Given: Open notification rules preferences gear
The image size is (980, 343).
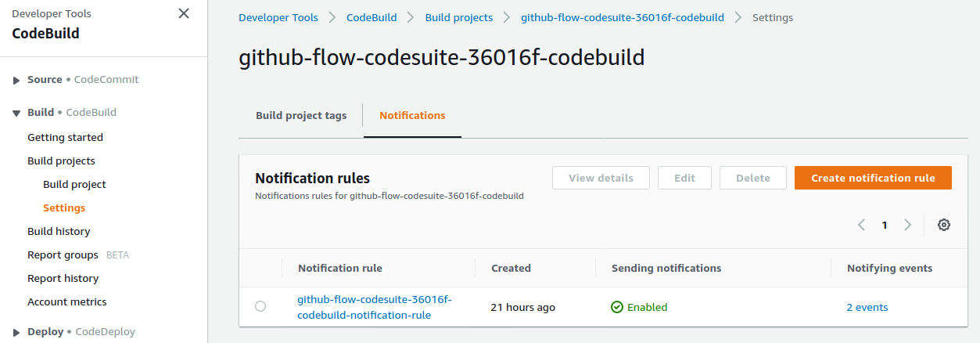Looking at the screenshot, I should (944, 225).
